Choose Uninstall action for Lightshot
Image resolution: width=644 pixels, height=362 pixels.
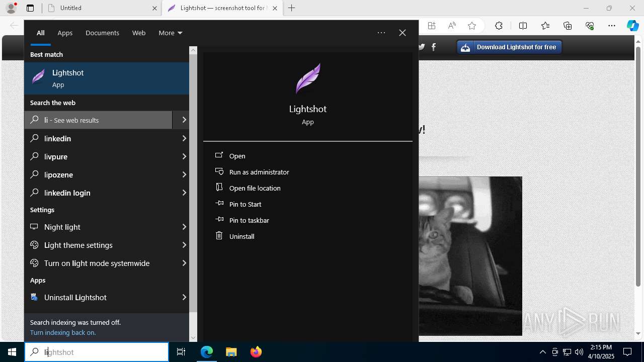[x=242, y=236]
